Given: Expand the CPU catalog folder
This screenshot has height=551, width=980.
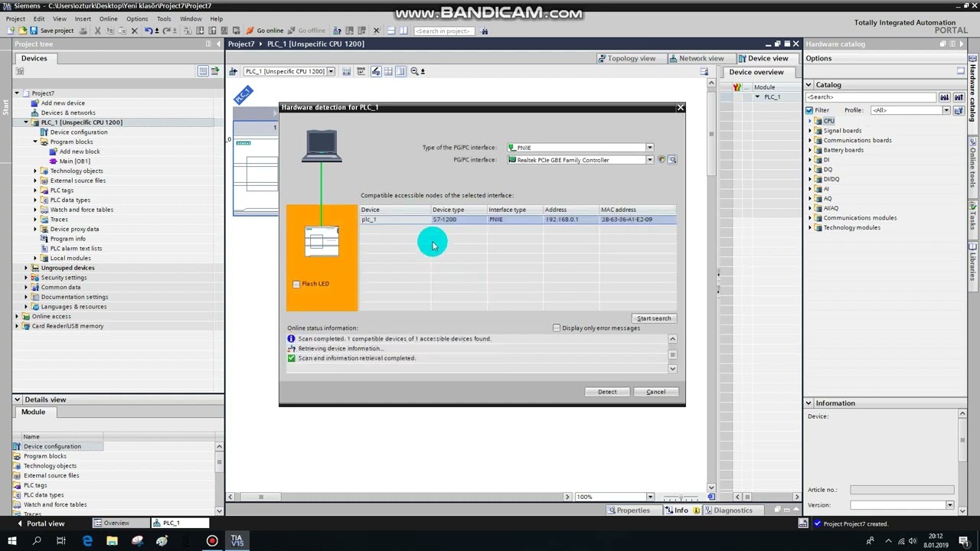Looking at the screenshot, I should pyautogui.click(x=810, y=121).
